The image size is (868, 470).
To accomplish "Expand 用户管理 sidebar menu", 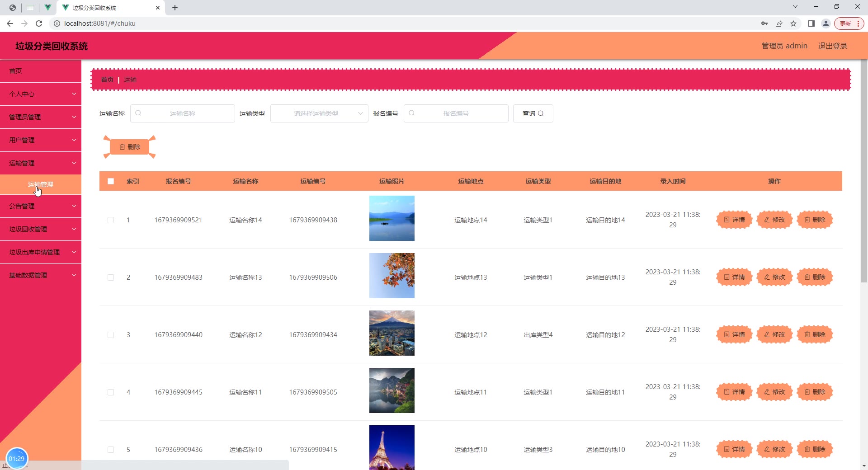I will coord(41,140).
